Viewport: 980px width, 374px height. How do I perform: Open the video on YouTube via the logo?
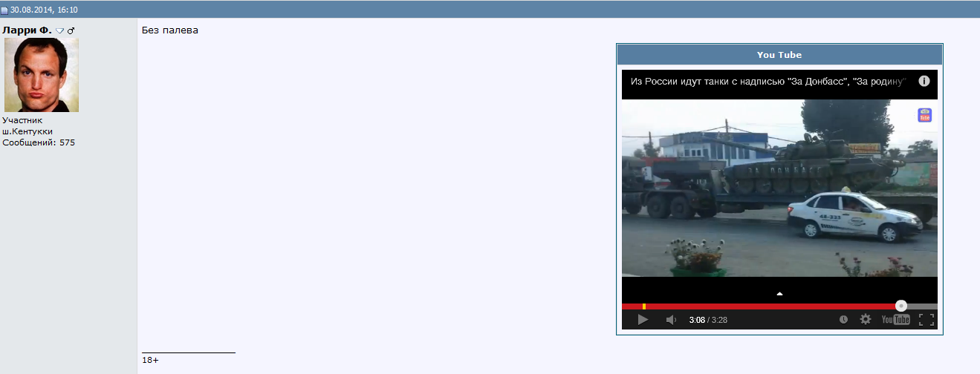895,319
